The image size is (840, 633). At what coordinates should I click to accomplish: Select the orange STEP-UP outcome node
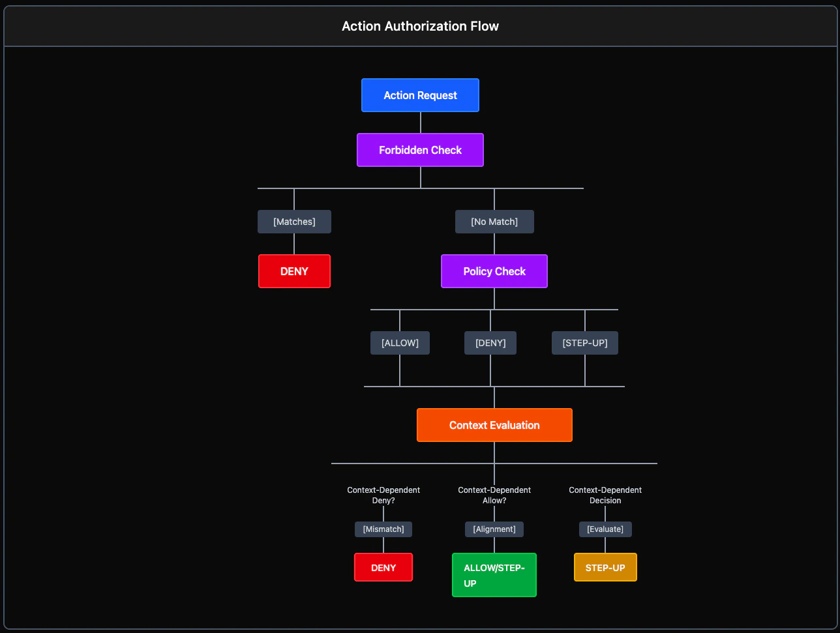[605, 567]
